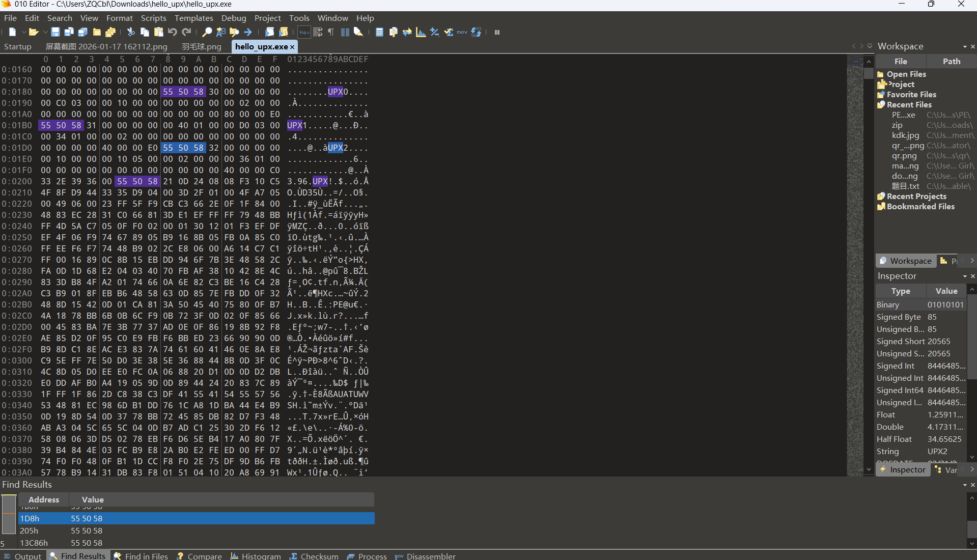
Task: Open the Histogram chart icon in toolbar
Action: pos(421,32)
